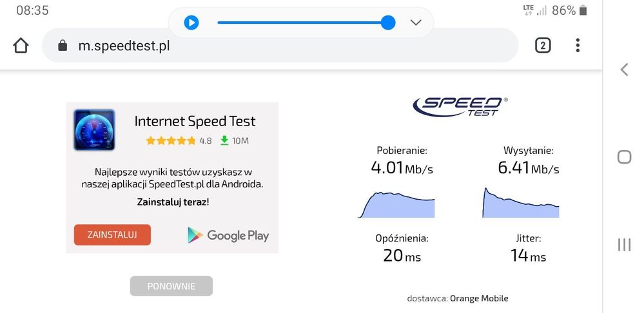
Task: Tap the Zainstaluj teraz! text in ad
Action: click(x=173, y=202)
